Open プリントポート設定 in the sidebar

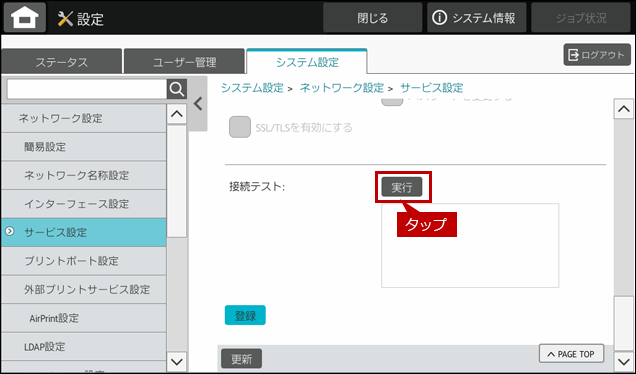tap(84, 261)
